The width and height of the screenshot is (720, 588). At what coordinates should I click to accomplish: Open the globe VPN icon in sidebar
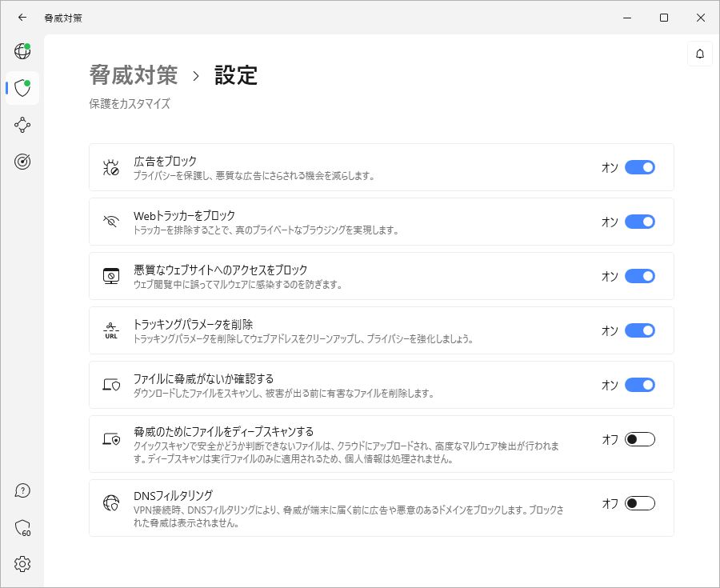22,51
